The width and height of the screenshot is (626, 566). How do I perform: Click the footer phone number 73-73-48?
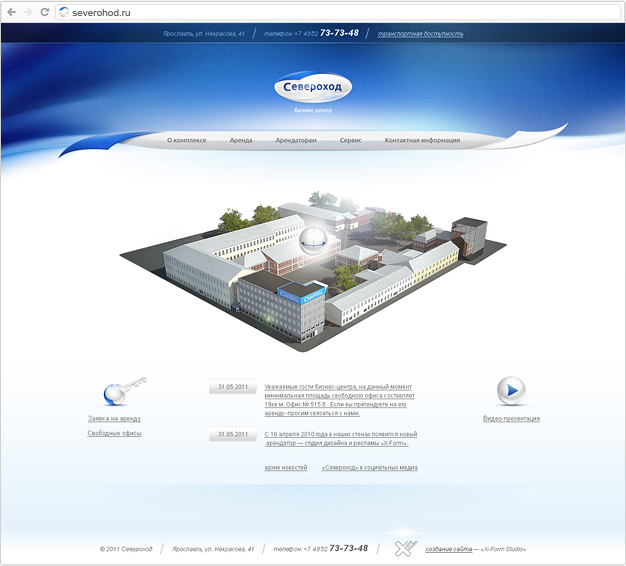(x=349, y=548)
